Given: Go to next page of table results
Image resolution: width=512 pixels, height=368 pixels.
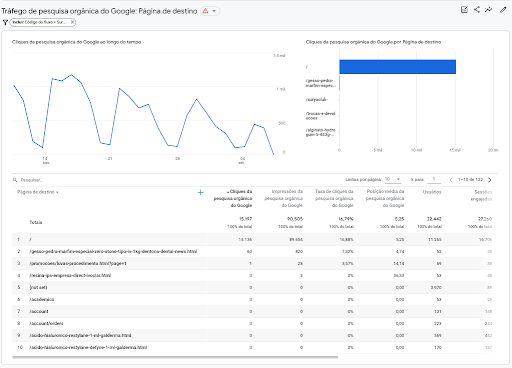Looking at the screenshot, I should pyautogui.click(x=489, y=180).
